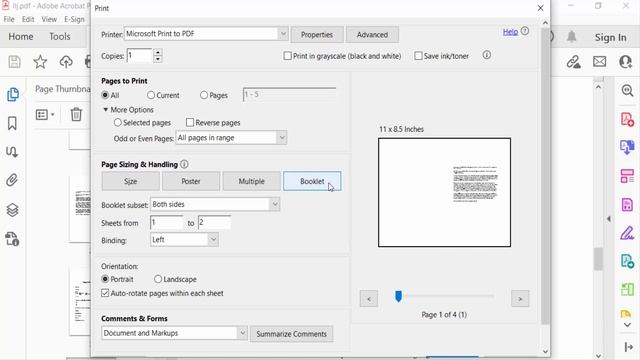640x360 pixels.
Task: Click the Save ink/toner info icon
Action: point(487,55)
